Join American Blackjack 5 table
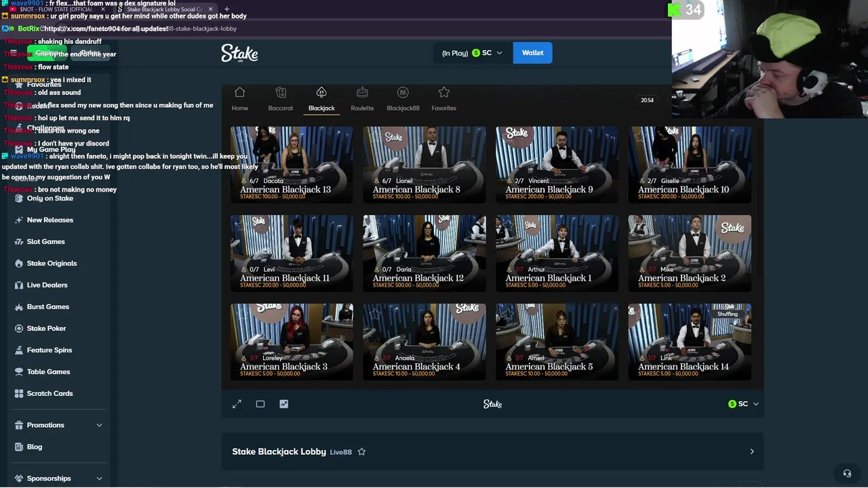 click(x=557, y=342)
